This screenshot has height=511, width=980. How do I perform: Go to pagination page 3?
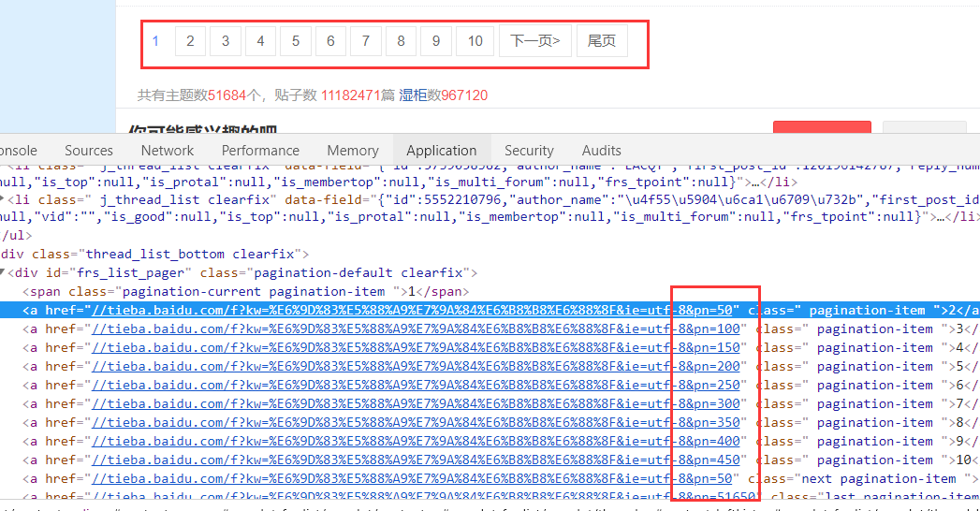click(226, 41)
